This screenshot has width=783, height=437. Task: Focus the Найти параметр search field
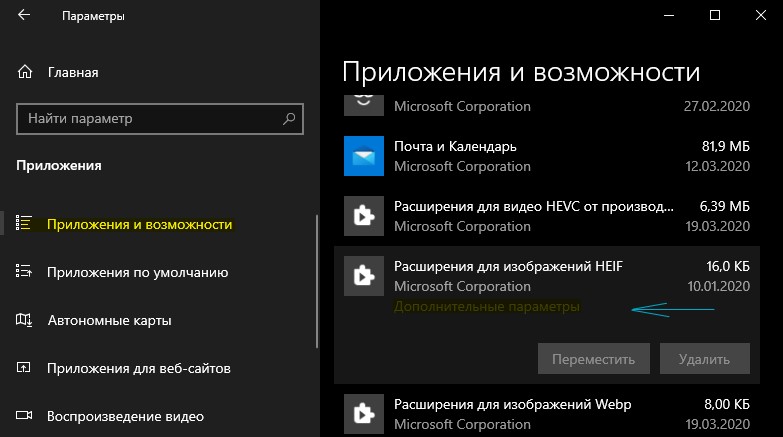160,119
